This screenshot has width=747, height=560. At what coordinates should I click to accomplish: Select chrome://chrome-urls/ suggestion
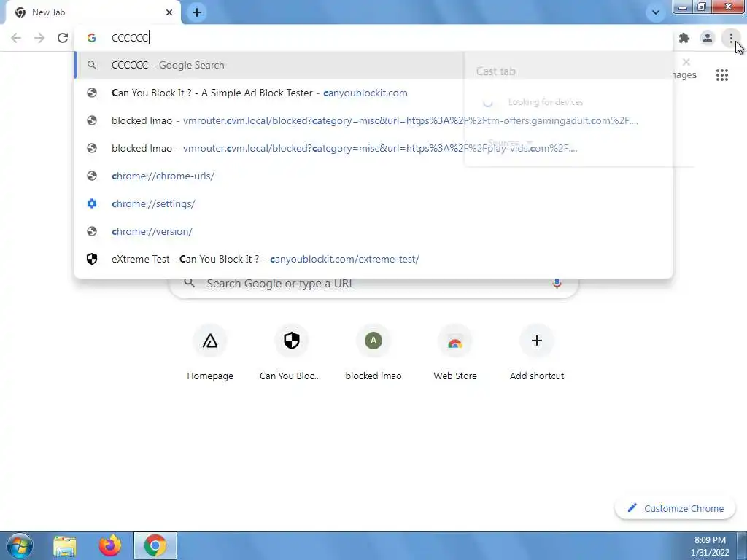(373, 176)
